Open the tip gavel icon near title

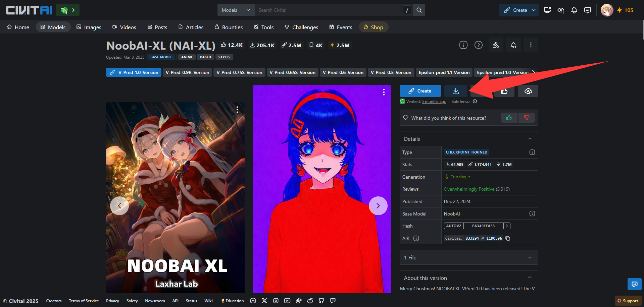coord(496,45)
